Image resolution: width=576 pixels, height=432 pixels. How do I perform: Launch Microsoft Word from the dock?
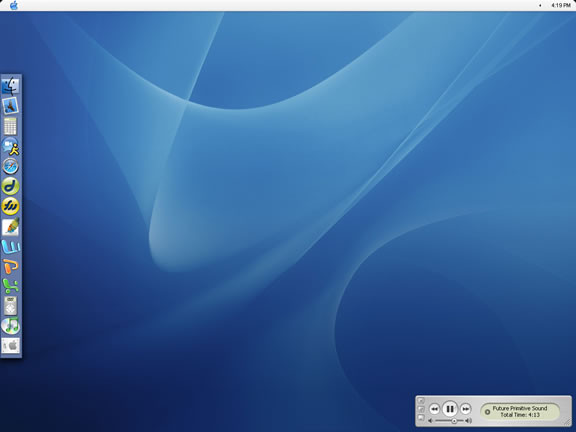pos(11,246)
